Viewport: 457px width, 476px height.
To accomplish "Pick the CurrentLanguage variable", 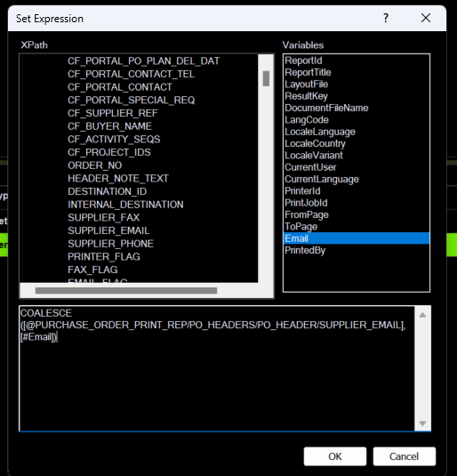I will [357, 179].
